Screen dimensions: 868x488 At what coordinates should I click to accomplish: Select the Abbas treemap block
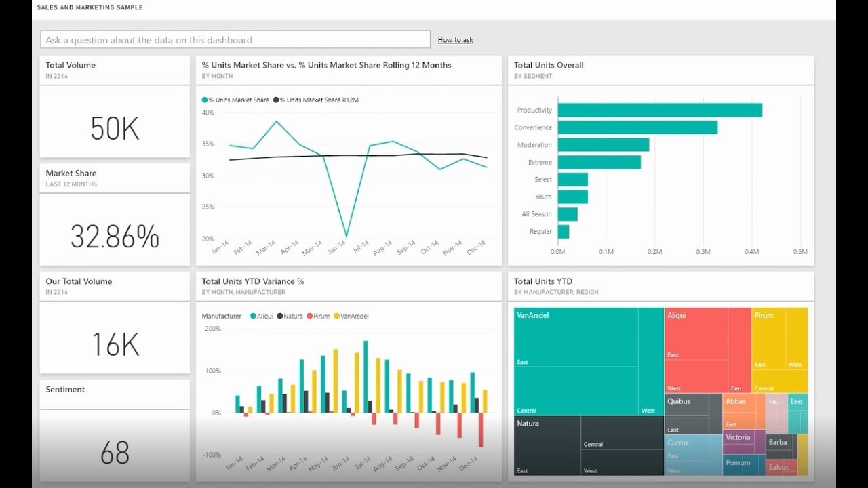744,411
